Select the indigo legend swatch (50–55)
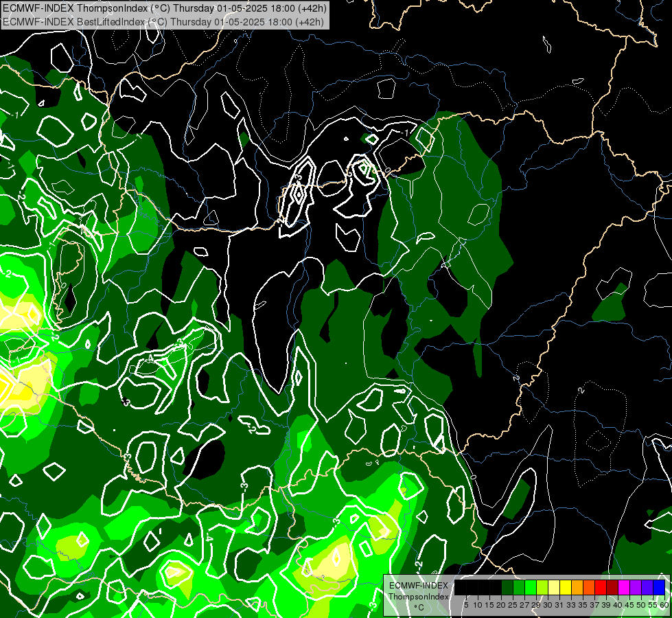This screenshot has height=618, width=672. (x=647, y=587)
